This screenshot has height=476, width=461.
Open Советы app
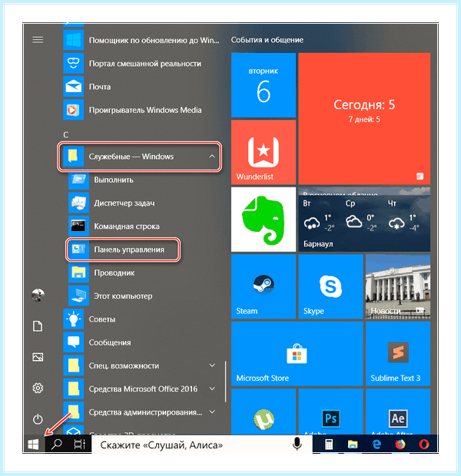point(141,319)
